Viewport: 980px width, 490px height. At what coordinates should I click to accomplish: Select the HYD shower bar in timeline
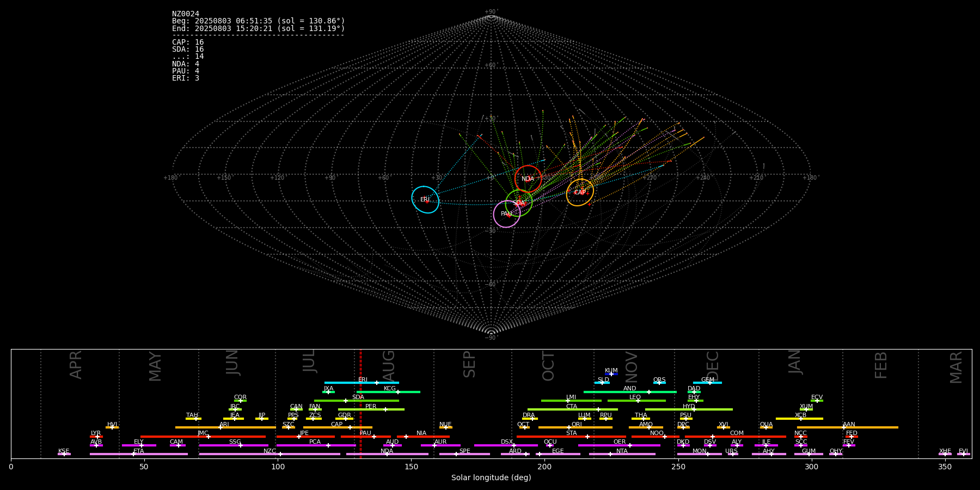tap(689, 409)
